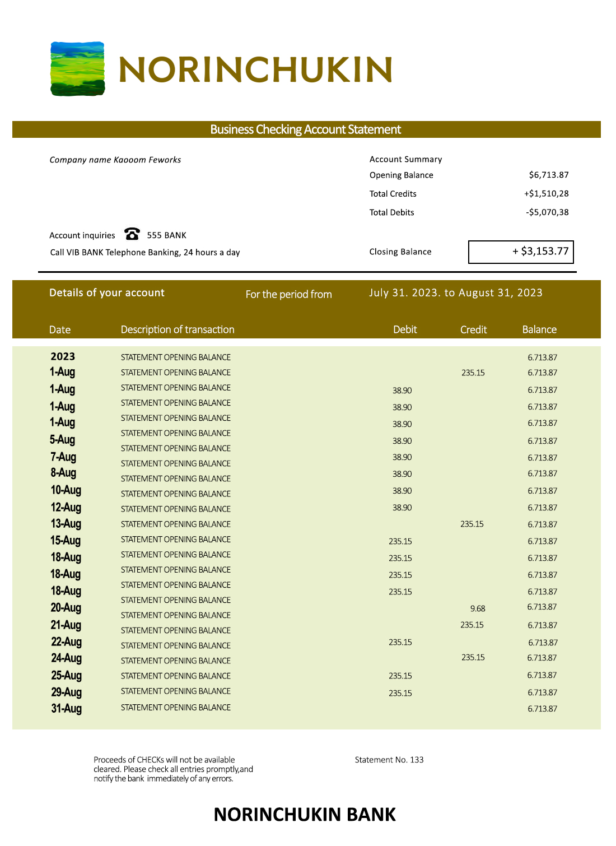Viewport: 616px width, 846px height.
Task: Click the Credit column header
Action: [x=473, y=329]
